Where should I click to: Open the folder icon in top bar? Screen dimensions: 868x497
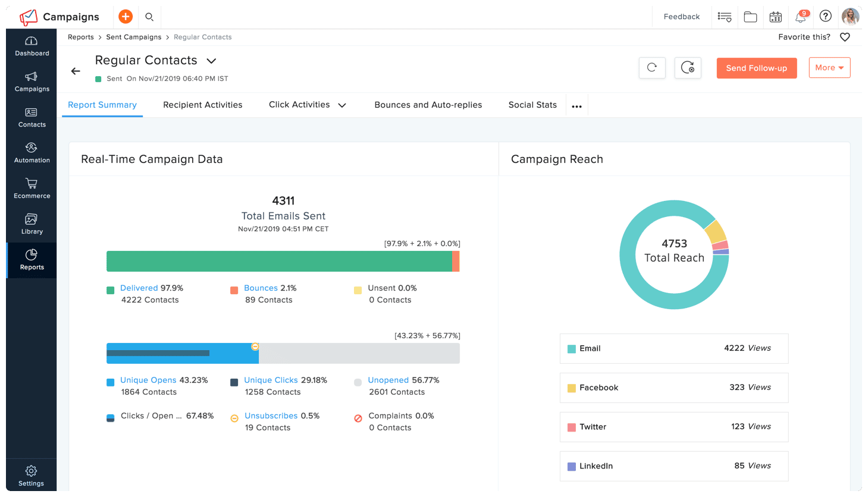pos(751,17)
